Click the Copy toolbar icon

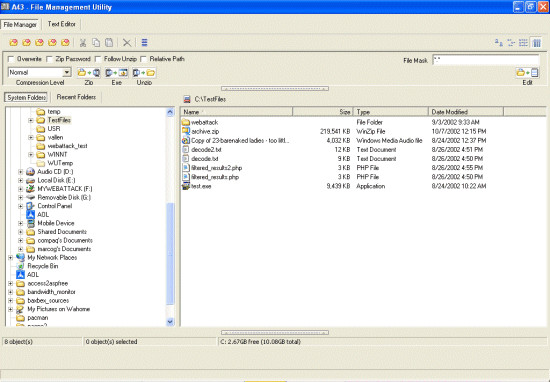[96, 43]
